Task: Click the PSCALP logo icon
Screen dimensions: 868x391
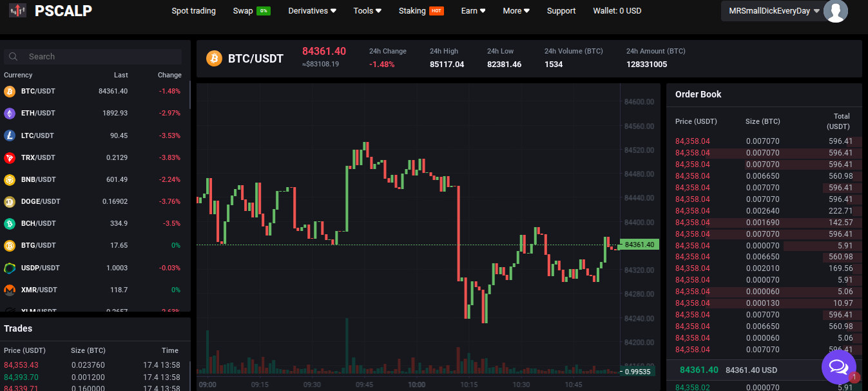Action: point(17,10)
